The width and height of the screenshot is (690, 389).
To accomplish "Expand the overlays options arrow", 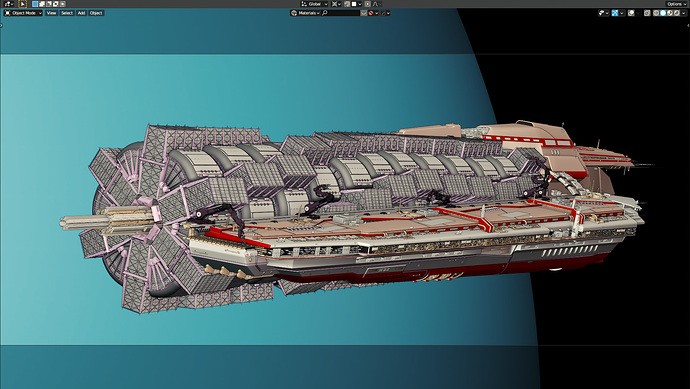I will [638, 13].
